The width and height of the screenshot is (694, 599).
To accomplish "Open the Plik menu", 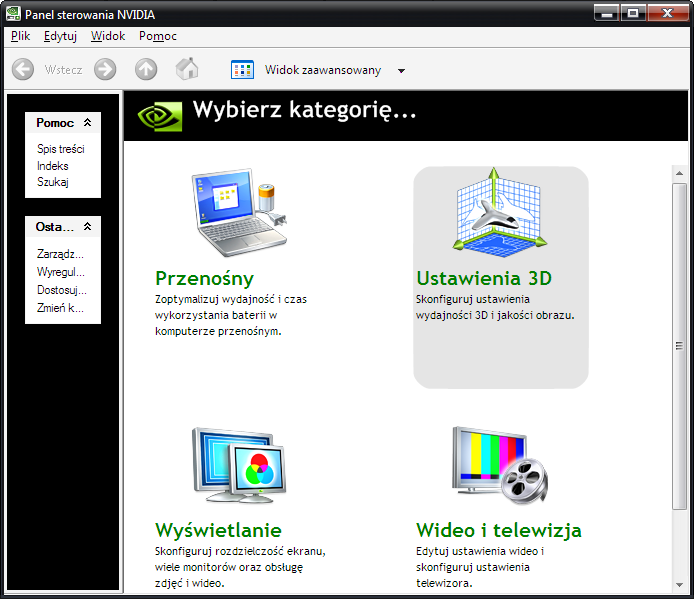I will [20, 36].
